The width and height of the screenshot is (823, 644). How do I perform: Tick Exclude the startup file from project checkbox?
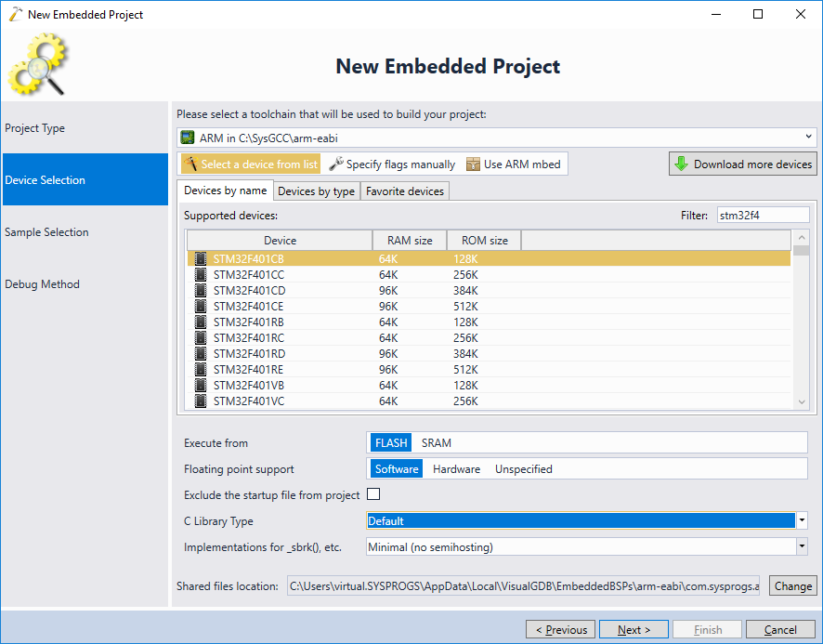click(x=373, y=494)
